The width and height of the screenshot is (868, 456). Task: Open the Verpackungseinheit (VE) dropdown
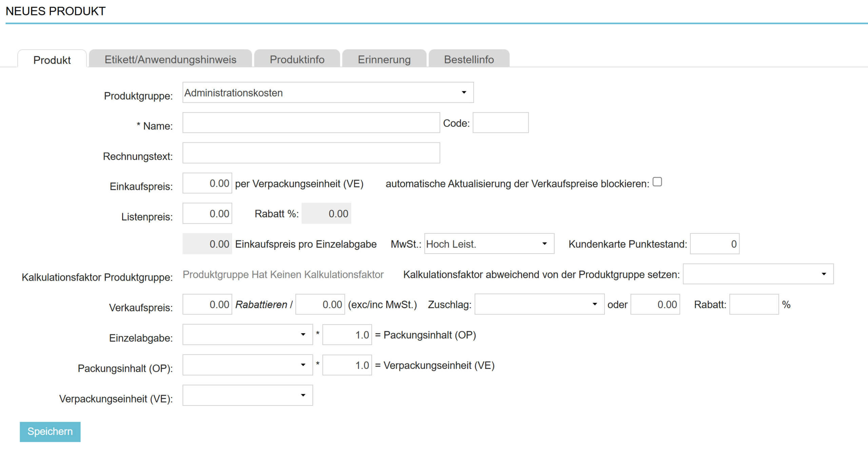(247, 395)
